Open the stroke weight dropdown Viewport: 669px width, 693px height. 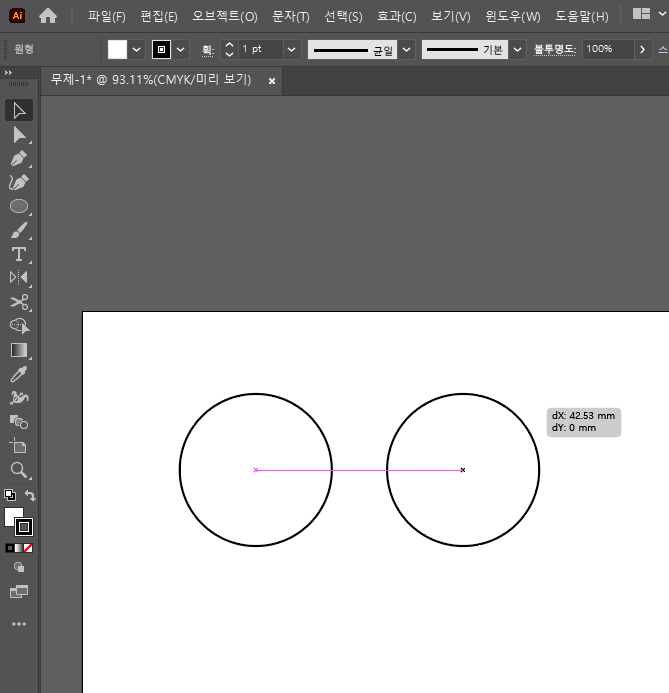(x=292, y=50)
